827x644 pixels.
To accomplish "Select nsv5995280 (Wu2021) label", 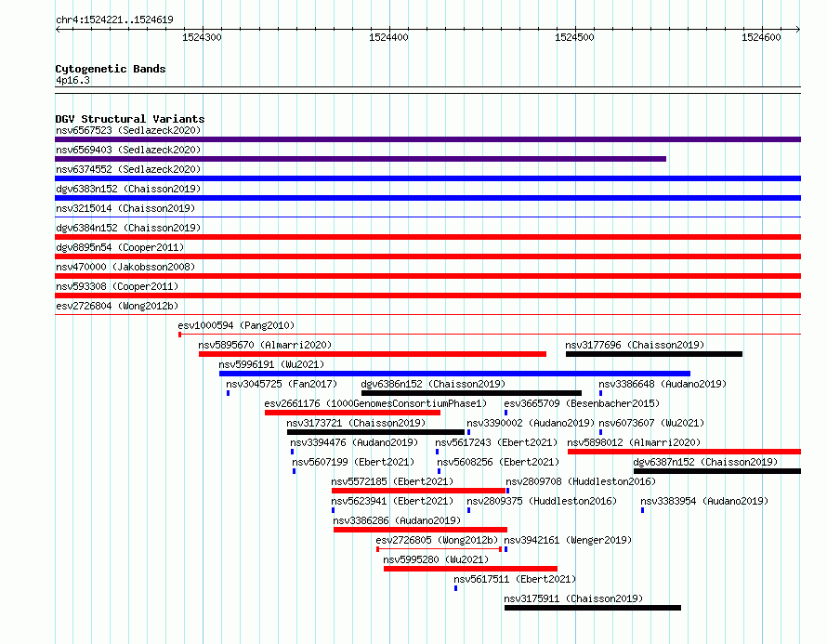I will (x=436, y=559).
